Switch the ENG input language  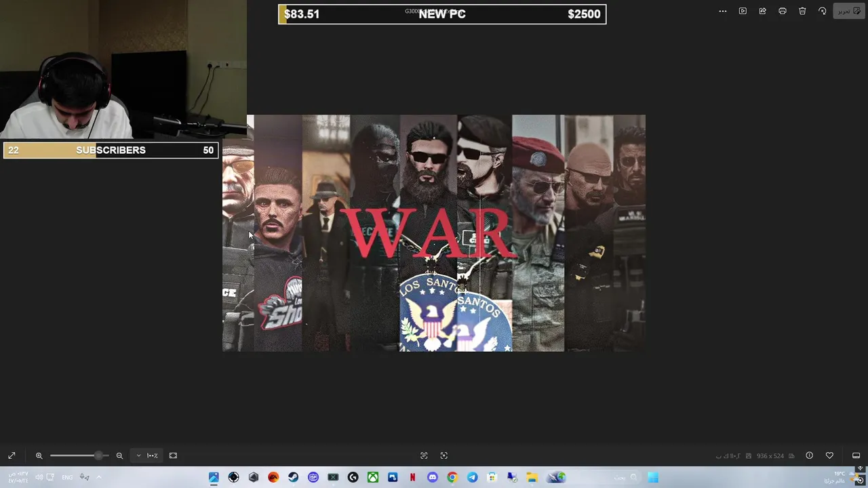pyautogui.click(x=67, y=477)
